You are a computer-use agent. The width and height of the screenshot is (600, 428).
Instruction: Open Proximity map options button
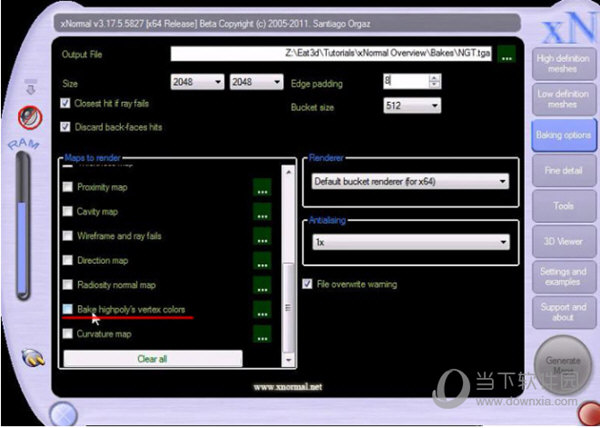coord(262,187)
